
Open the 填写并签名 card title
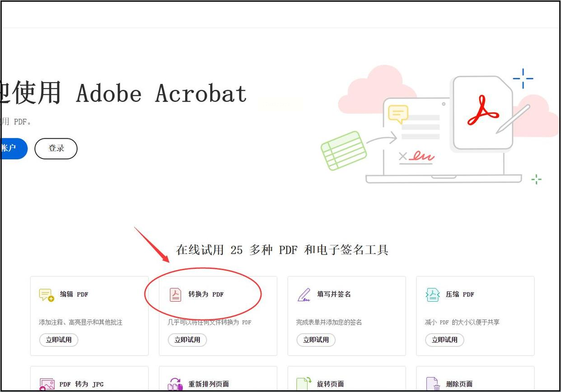click(x=334, y=294)
